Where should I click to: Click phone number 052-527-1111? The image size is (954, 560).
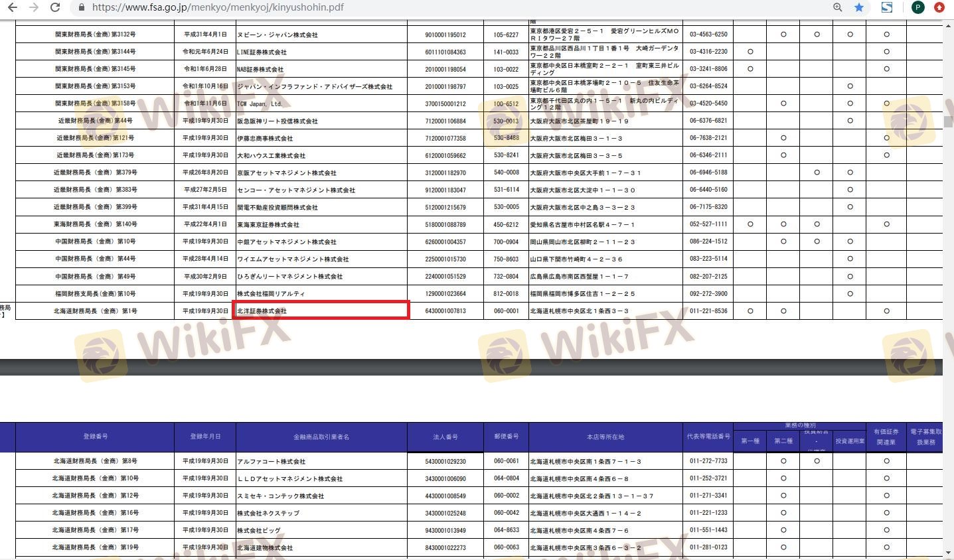[x=708, y=224]
